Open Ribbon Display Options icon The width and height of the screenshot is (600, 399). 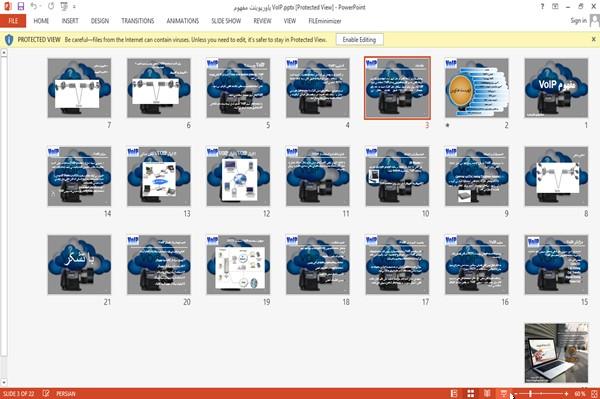[x=555, y=7]
